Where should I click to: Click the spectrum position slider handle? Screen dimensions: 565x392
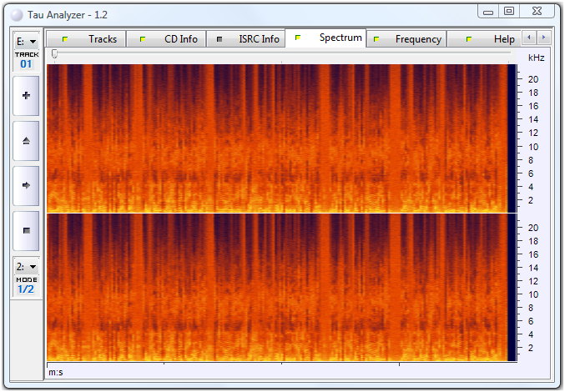point(55,54)
